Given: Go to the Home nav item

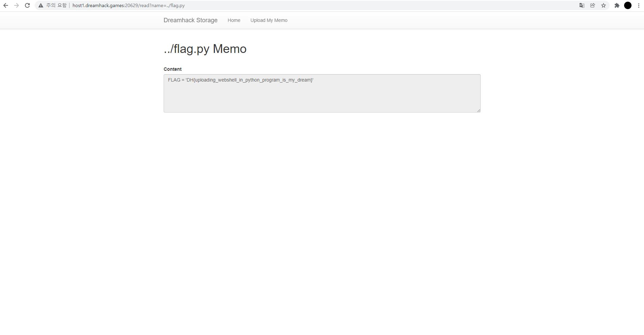Looking at the screenshot, I should (234, 20).
